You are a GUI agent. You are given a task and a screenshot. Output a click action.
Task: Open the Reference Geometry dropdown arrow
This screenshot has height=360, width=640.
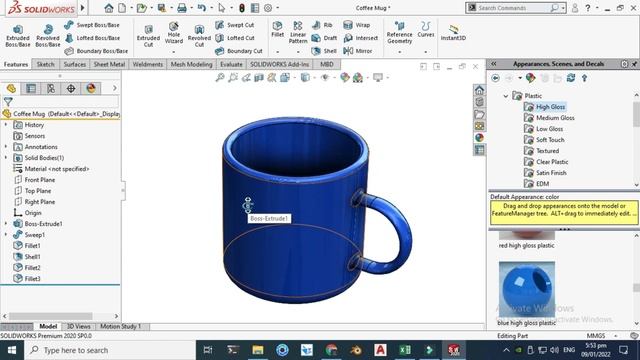tap(400, 52)
